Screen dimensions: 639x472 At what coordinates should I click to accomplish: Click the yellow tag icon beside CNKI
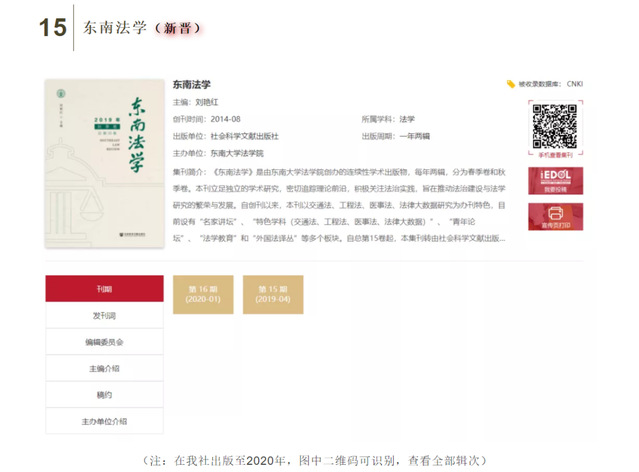click(511, 85)
